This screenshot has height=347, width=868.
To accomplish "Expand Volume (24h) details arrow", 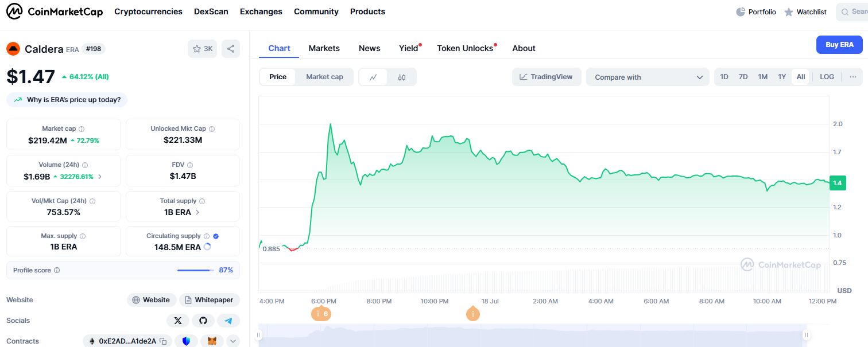I will coord(100,177).
